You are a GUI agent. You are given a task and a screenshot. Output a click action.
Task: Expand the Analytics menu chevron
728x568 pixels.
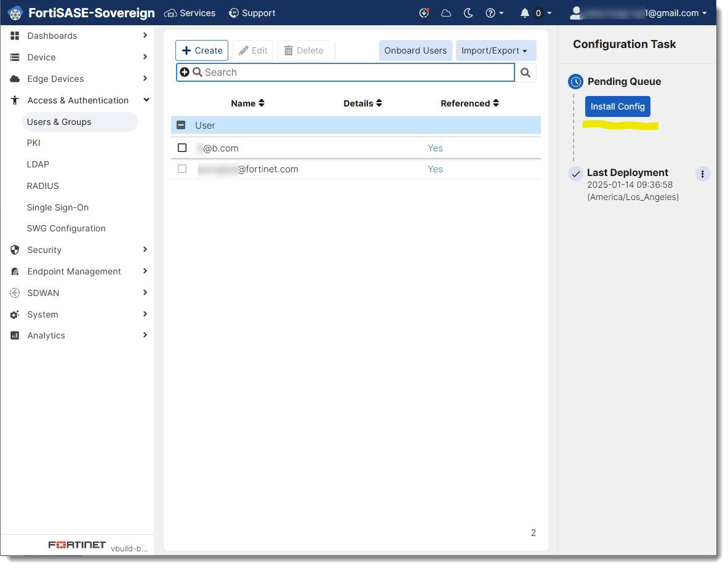coord(145,335)
